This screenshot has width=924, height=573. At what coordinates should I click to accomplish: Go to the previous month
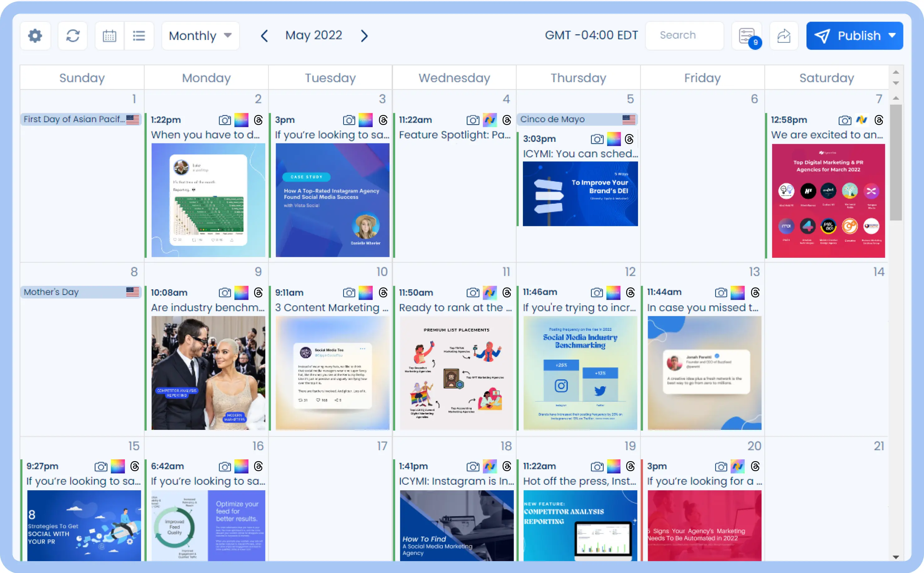tap(264, 36)
